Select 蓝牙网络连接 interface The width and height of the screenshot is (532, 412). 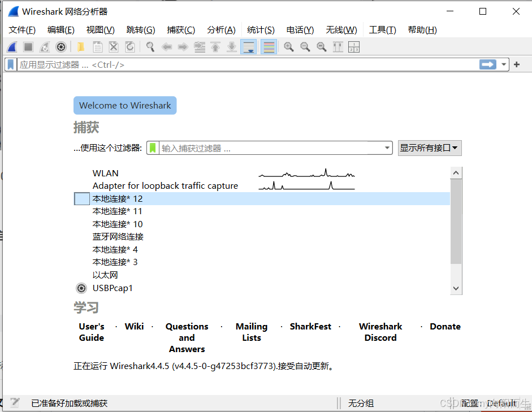[x=262, y=237]
